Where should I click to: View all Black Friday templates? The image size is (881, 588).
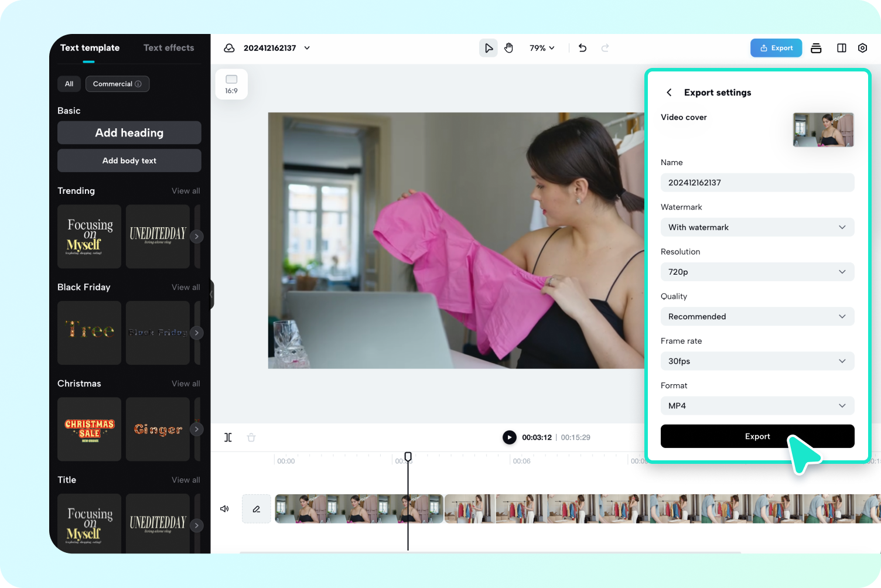coord(186,287)
